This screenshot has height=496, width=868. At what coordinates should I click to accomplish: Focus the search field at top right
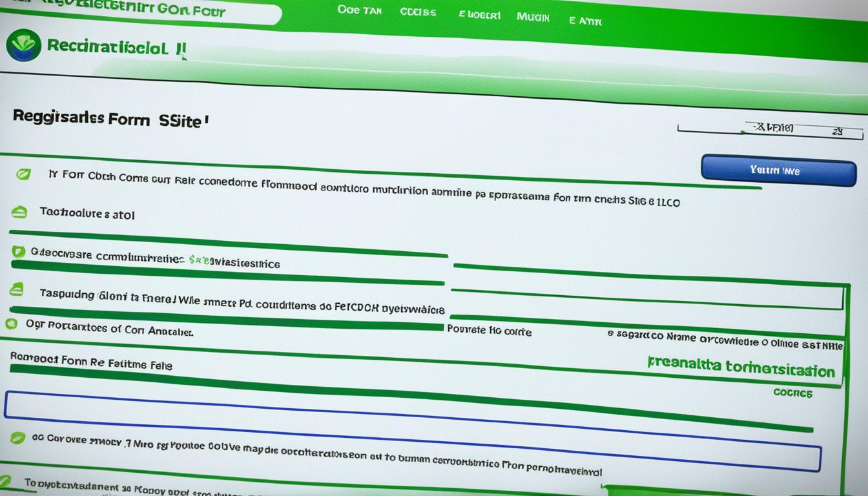(x=770, y=130)
